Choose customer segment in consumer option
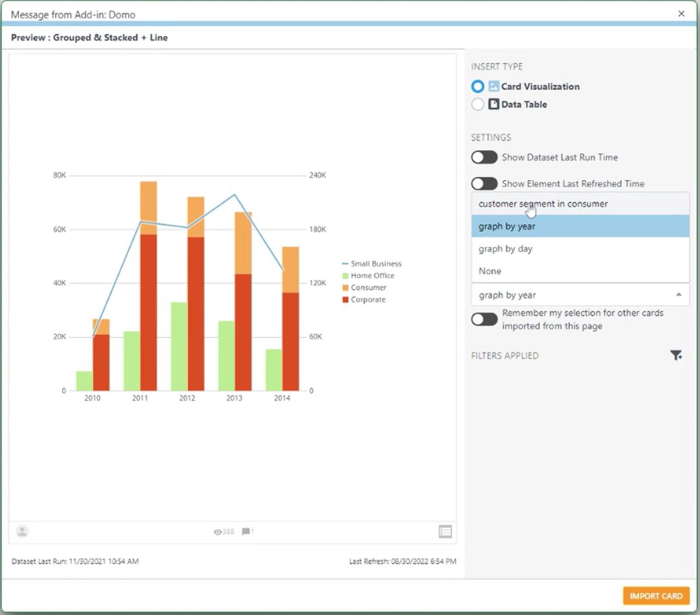The image size is (700, 615). click(x=543, y=203)
